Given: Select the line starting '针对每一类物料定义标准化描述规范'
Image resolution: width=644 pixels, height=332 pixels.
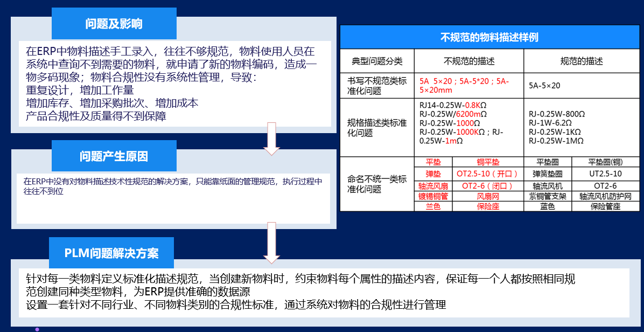Looking at the screenshot, I should coord(300,279).
